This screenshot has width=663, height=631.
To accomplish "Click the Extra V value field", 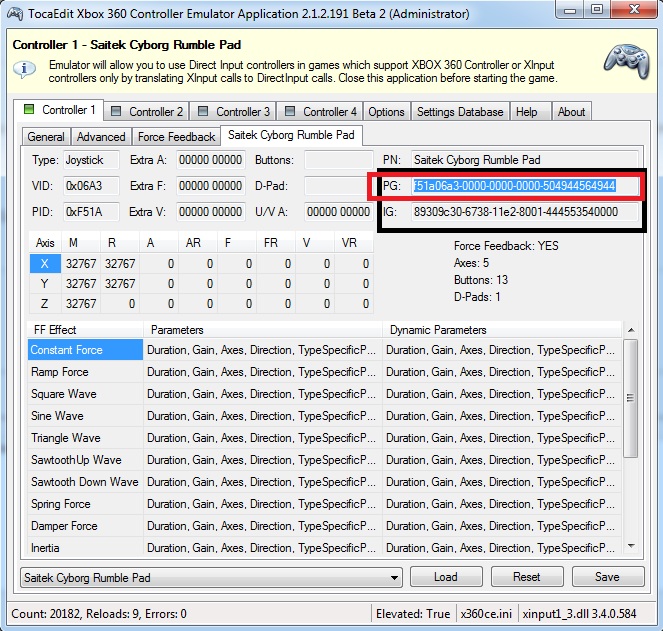I will coord(211,212).
